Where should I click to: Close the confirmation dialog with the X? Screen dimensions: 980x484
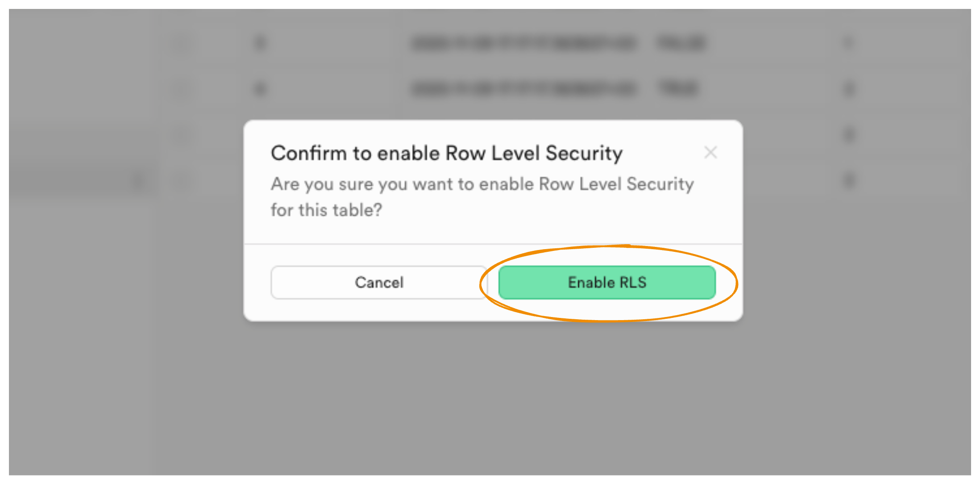pyautogui.click(x=710, y=153)
